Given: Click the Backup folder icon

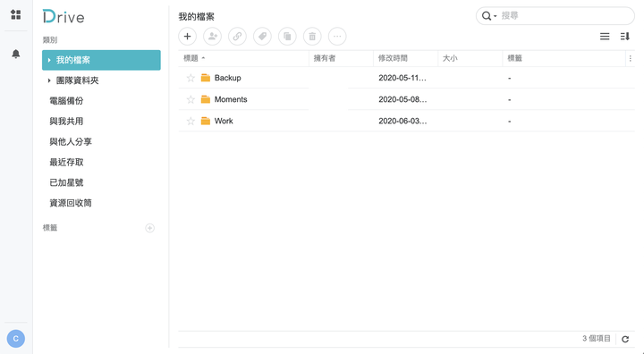Looking at the screenshot, I should click(x=206, y=78).
